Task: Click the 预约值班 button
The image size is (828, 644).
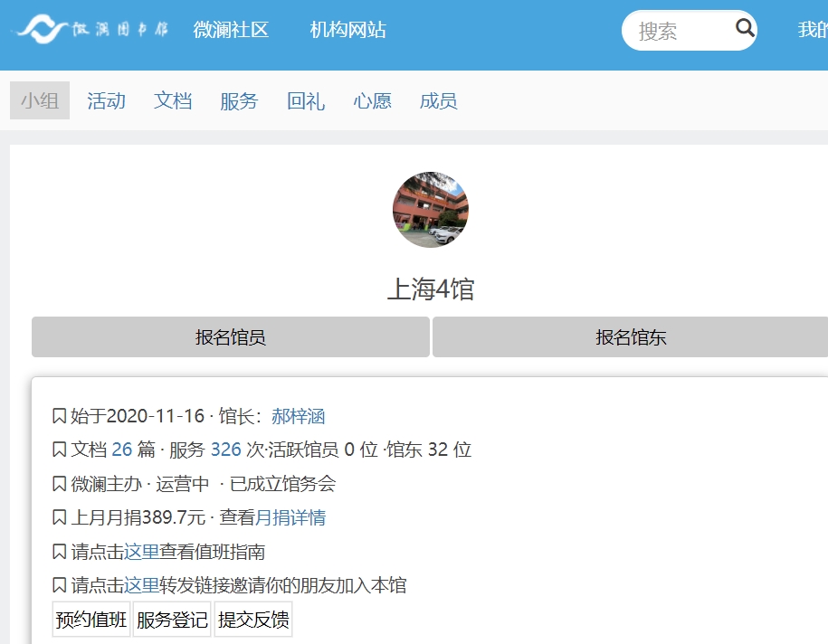Action: click(90, 620)
